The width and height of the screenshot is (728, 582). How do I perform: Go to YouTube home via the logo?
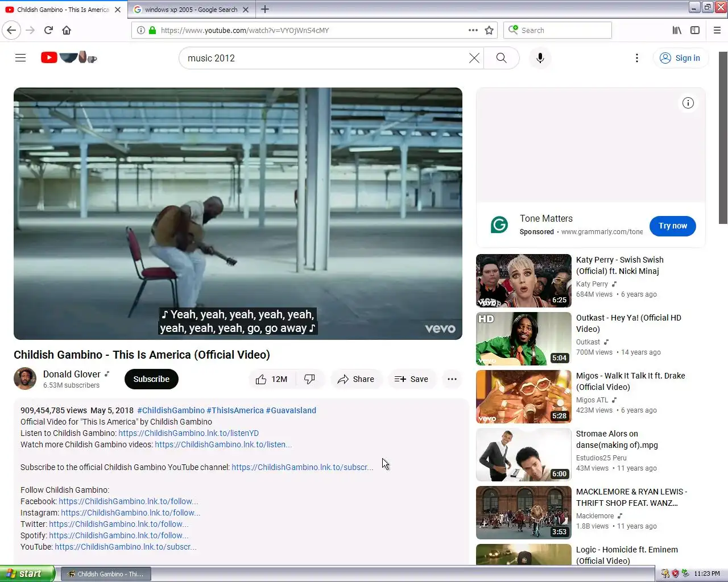(69, 57)
